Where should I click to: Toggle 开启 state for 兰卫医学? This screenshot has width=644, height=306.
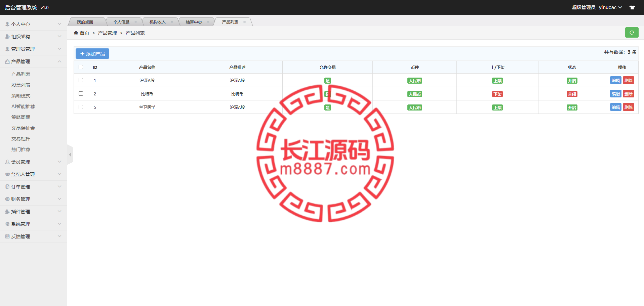572,107
